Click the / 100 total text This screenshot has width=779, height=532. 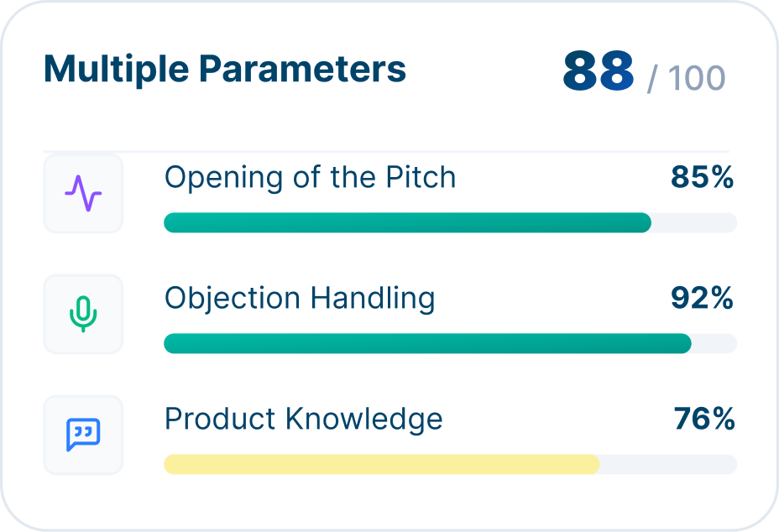click(686, 78)
